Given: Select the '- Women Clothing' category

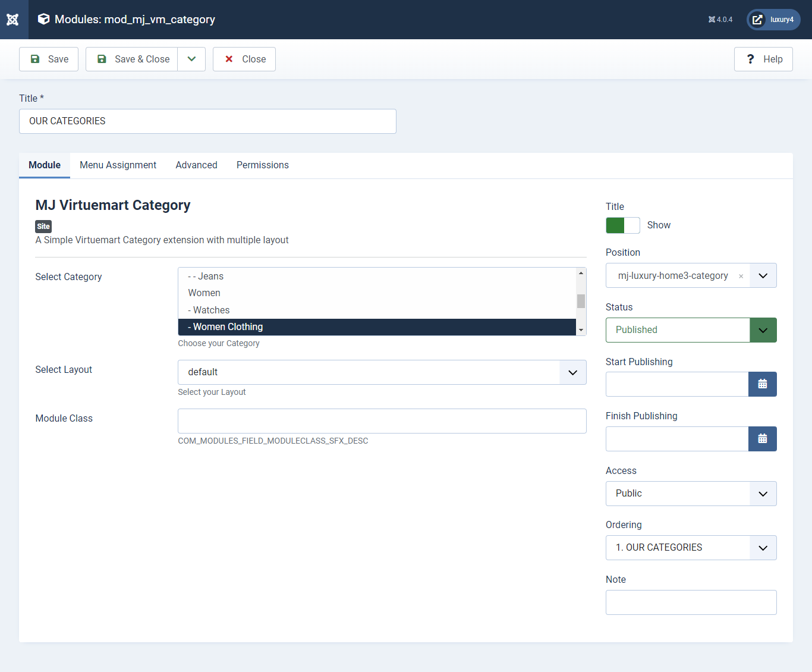Looking at the screenshot, I should (377, 327).
